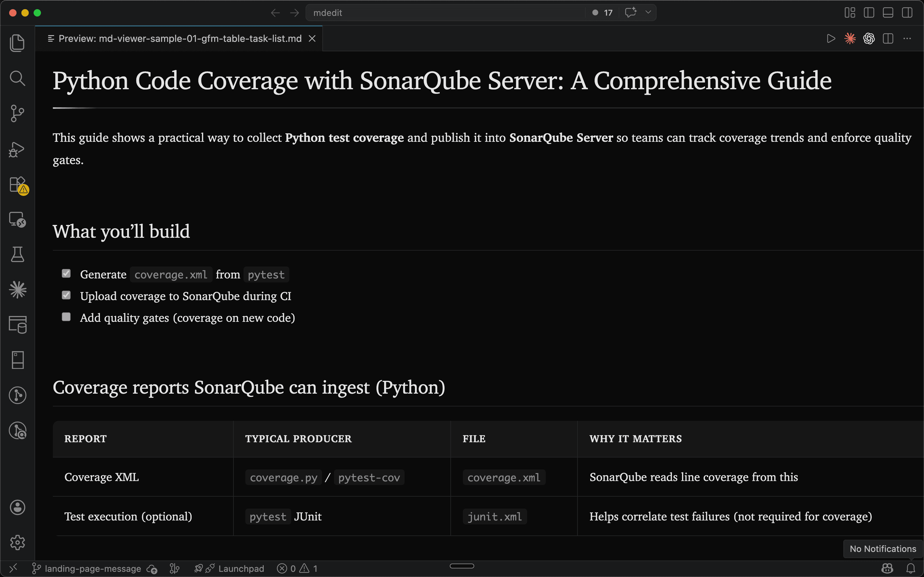Click the ChatGPT icon in editor toolbar
This screenshot has height=577, width=924.
pos(869,39)
